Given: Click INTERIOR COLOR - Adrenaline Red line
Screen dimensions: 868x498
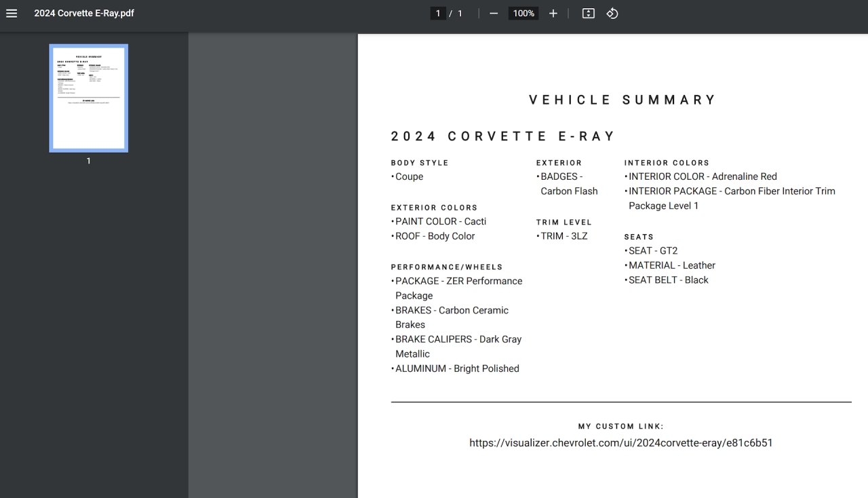Looking at the screenshot, I should [x=701, y=176].
